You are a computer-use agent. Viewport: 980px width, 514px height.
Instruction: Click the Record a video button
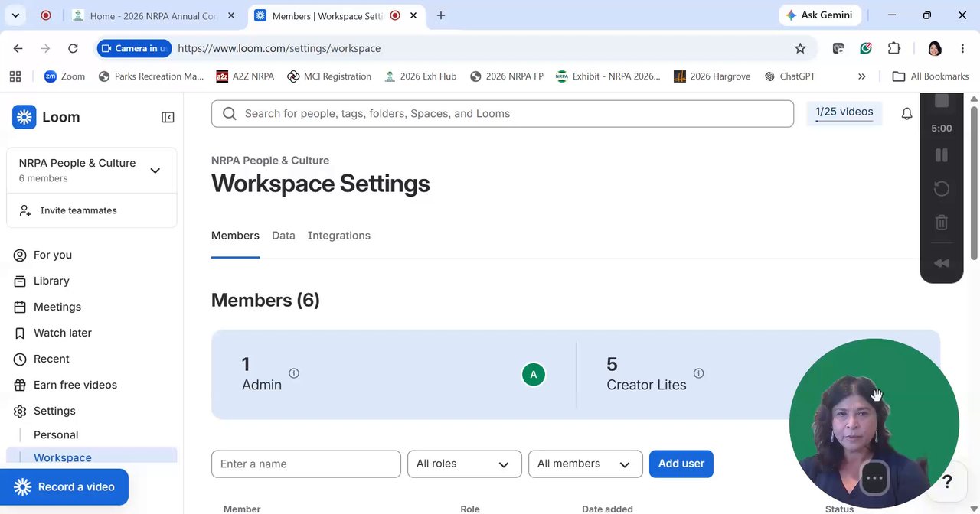(x=64, y=486)
